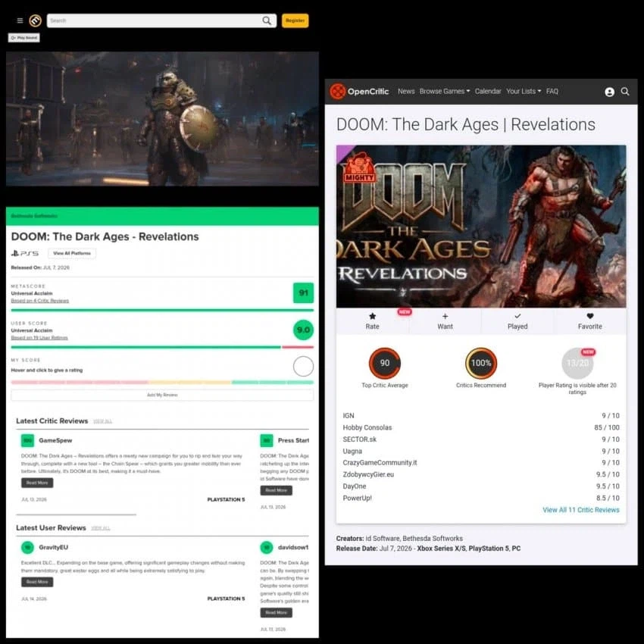
Task: Open FAQ in OpenCritic navbar
Action: [552, 91]
